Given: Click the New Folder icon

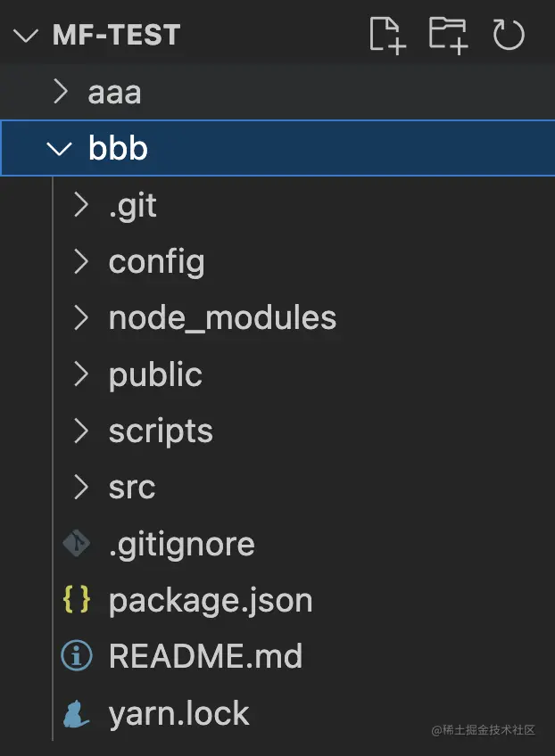Looking at the screenshot, I should pos(448,35).
